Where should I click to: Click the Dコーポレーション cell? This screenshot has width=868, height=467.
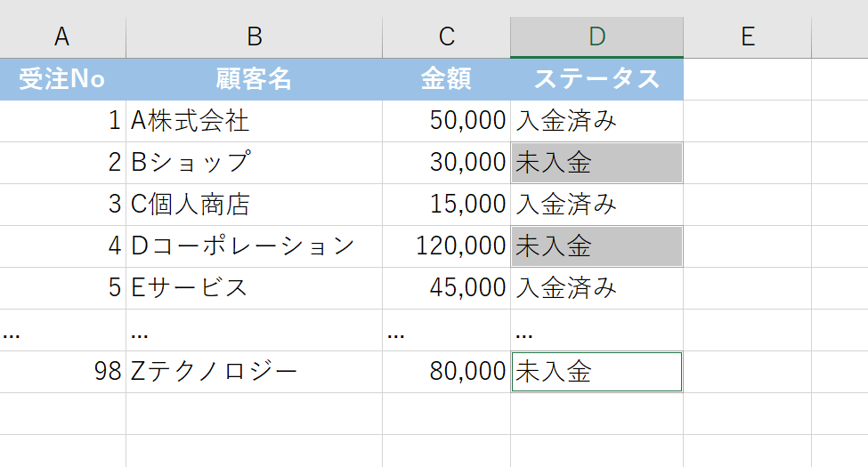[x=255, y=246]
